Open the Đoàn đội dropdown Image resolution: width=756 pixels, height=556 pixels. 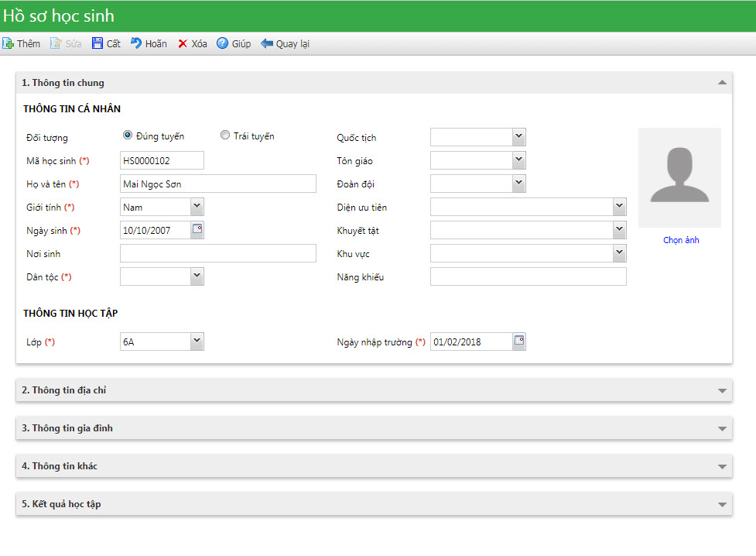pyautogui.click(x=518, y=184)
